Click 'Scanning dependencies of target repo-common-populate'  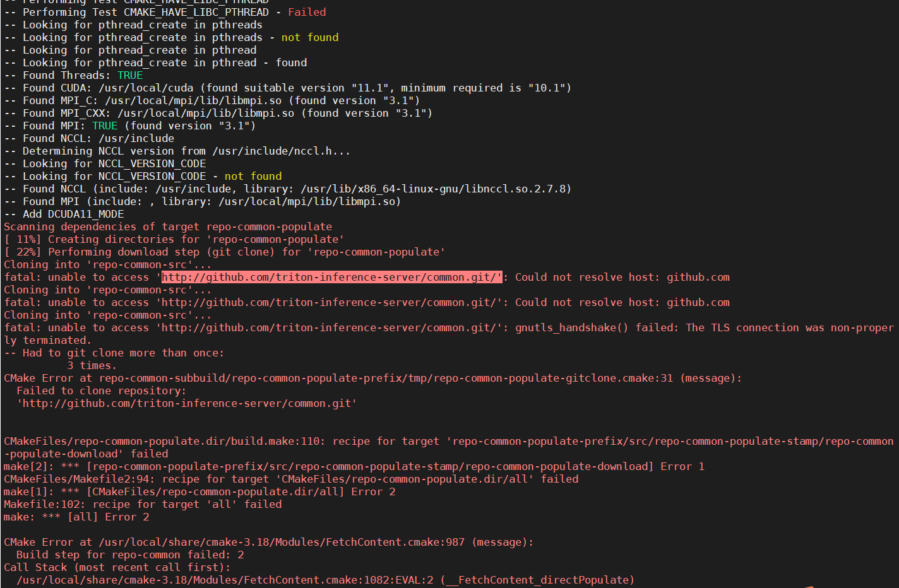168,226
